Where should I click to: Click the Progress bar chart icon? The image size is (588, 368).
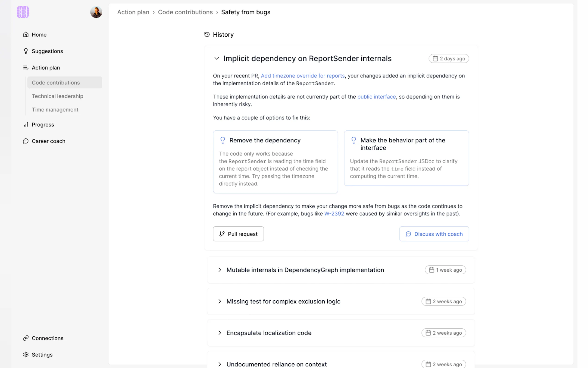coord(26,125)
